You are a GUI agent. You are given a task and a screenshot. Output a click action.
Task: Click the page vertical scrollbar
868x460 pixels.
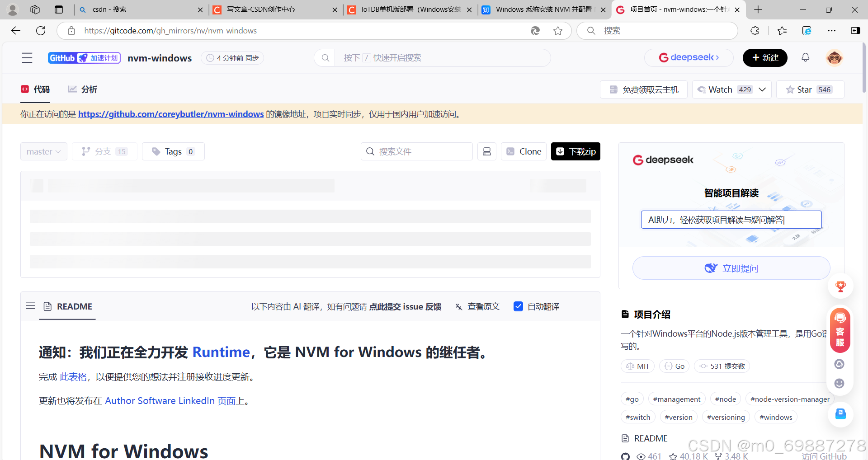coord(864,67)
